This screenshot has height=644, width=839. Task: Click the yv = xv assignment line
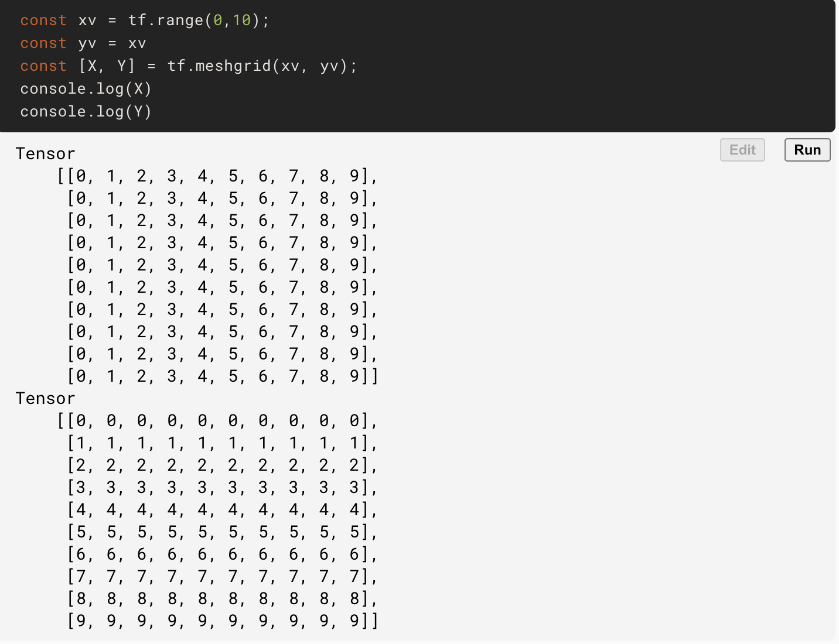click(x=83, y=43)
